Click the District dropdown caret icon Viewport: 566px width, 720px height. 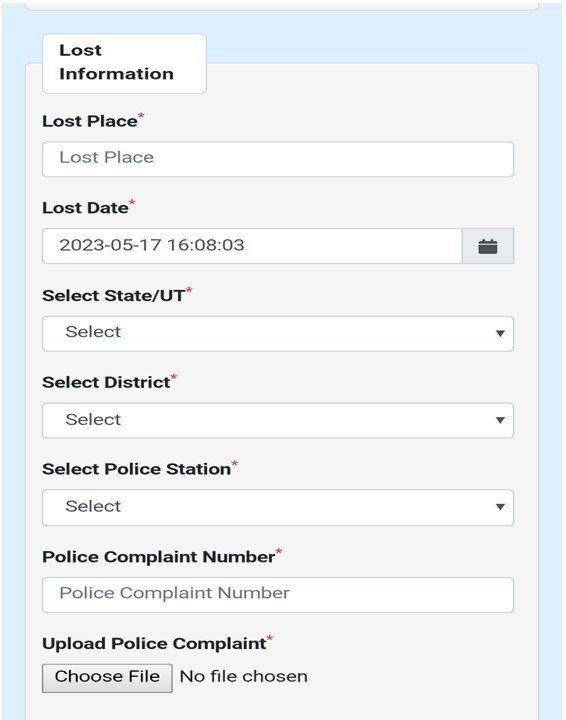(500, 420)
